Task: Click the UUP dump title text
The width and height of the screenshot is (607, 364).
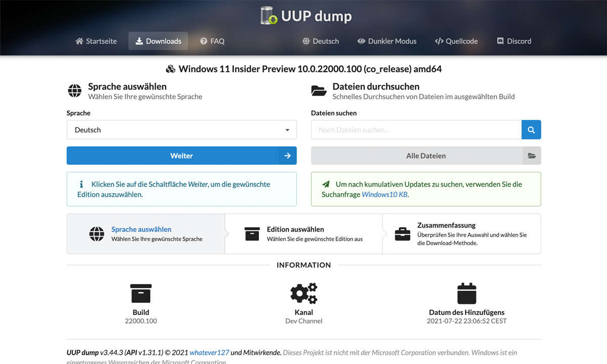Action: click(x=317, y=16)
